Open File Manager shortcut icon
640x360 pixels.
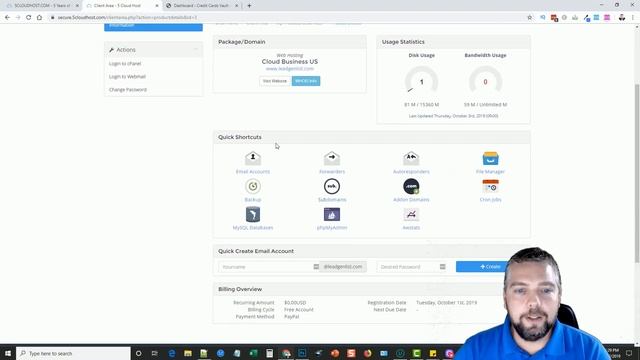490,158
